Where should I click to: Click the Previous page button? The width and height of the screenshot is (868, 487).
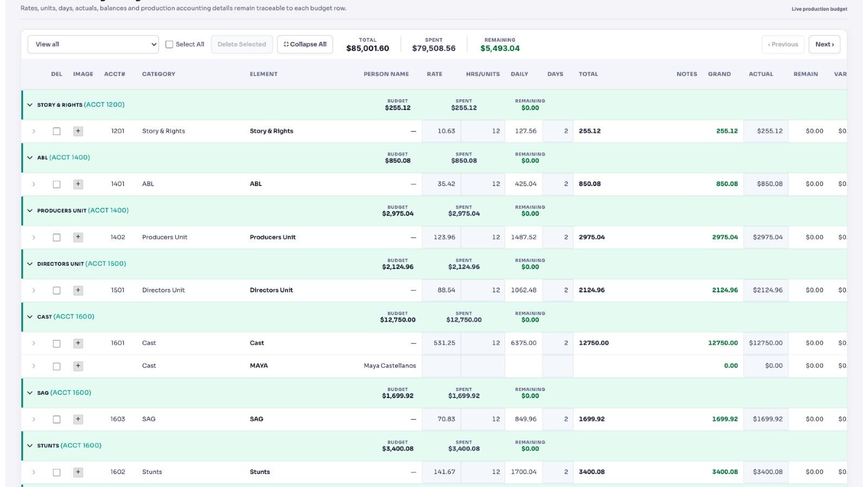point(783,44)
